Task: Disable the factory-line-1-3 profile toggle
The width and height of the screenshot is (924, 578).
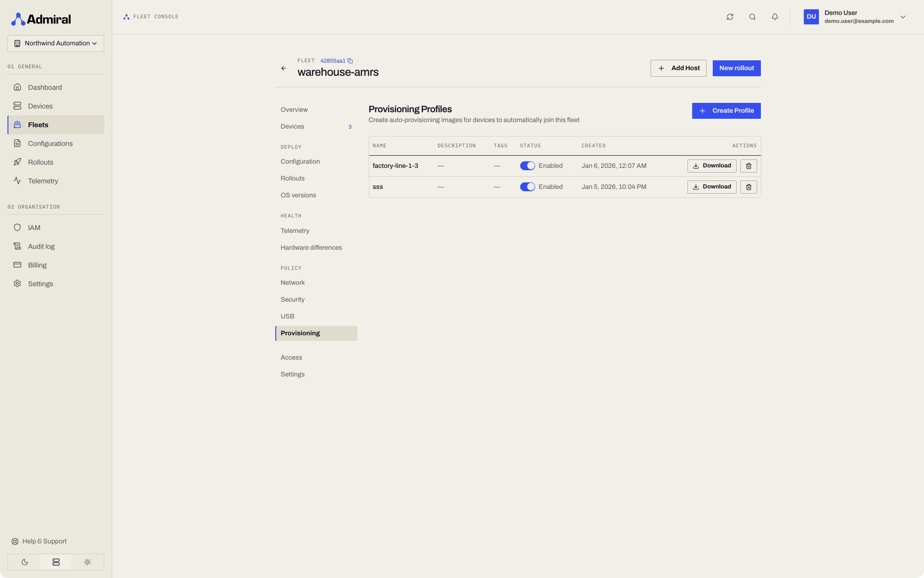Action: [527, 166]
